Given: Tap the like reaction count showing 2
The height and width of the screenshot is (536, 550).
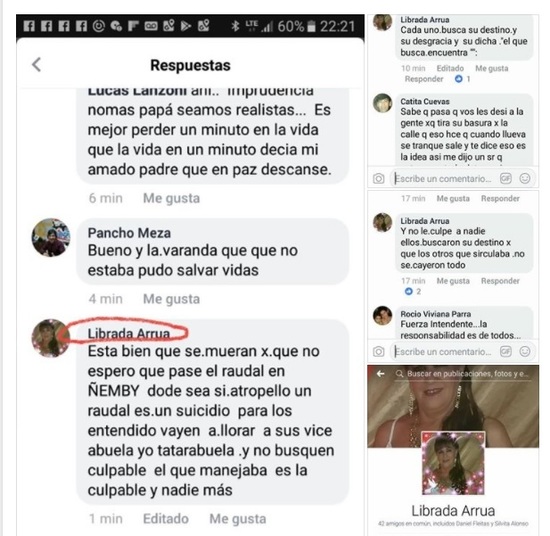Looking at the screenshot, I should (412, 291).
